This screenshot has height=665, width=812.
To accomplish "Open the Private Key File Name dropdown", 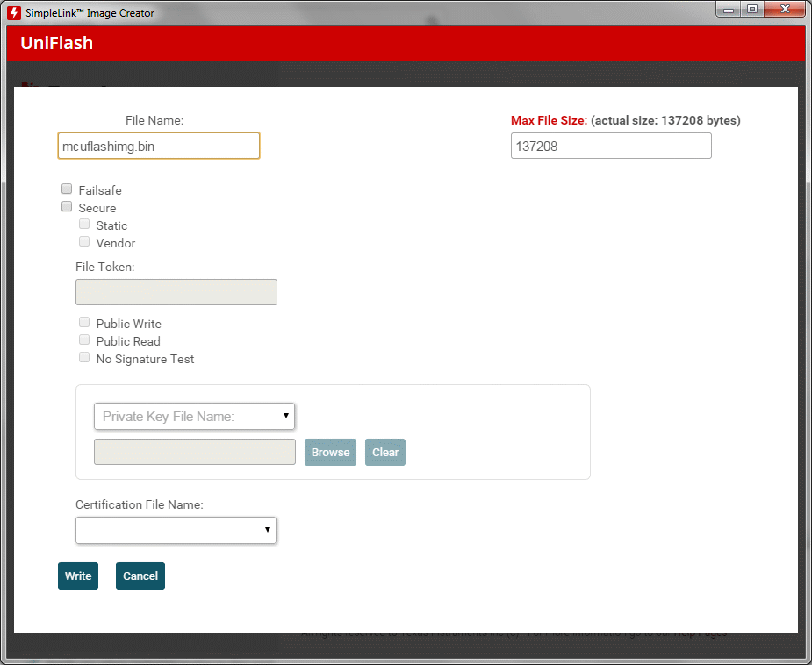I will 194,417.
